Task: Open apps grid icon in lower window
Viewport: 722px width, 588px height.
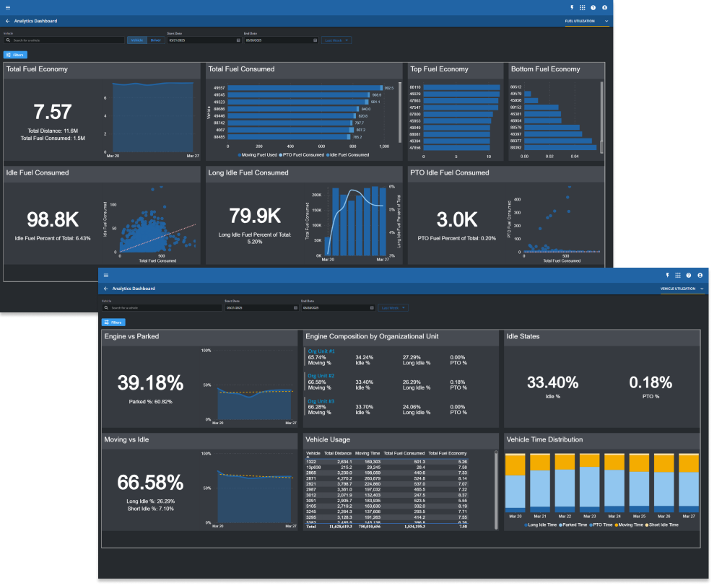Action: pyautogui.click(x=678, y=275)
